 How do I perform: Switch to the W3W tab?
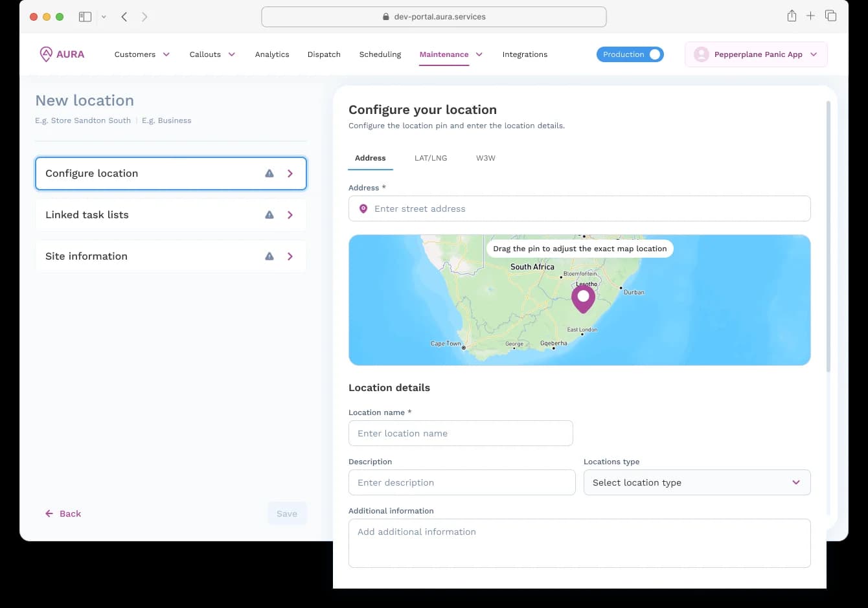click(x=485, y=158)
